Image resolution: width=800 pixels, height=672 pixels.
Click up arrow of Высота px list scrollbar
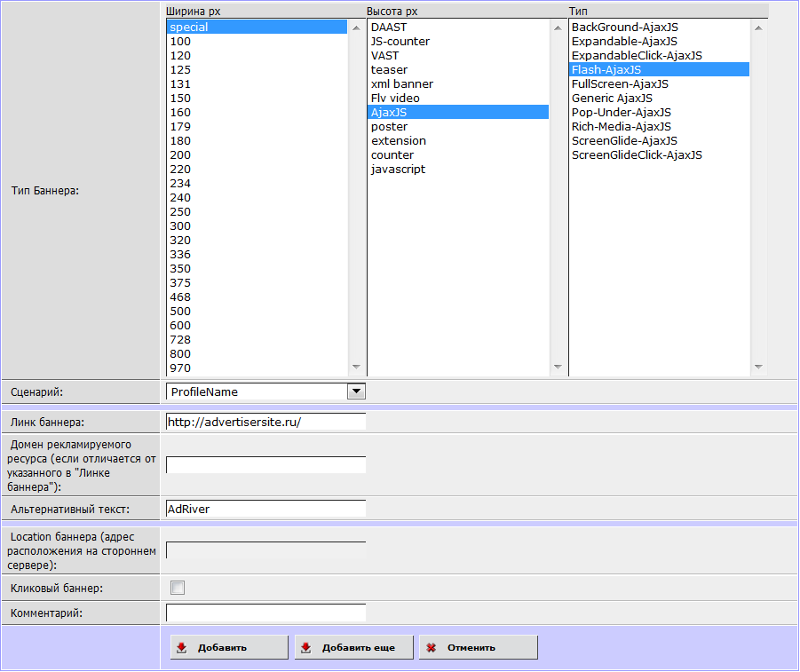(x=558, y=28)
